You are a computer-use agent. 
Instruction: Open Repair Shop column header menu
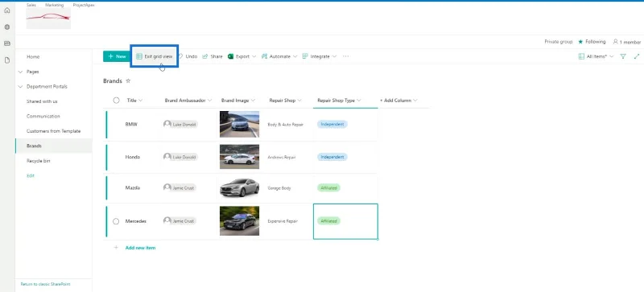pos(286,101)
